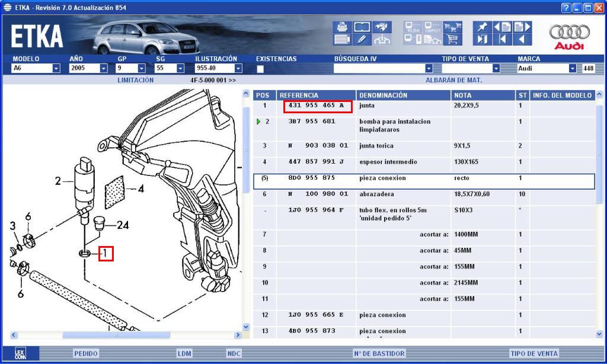Click the parts table scroll down arrow
607x364 pixels.
click(x=599, y=334)
